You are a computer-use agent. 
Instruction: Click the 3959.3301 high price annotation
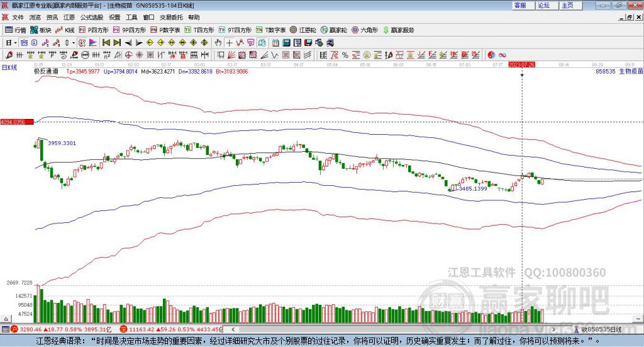(x=62, y=143)
